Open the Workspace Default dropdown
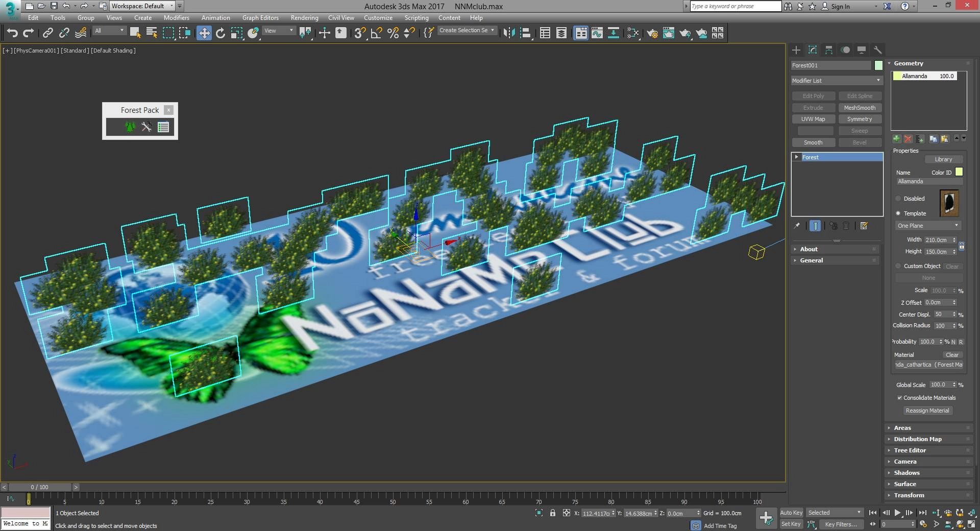980x531 pixels. click(x=142, y=6)
